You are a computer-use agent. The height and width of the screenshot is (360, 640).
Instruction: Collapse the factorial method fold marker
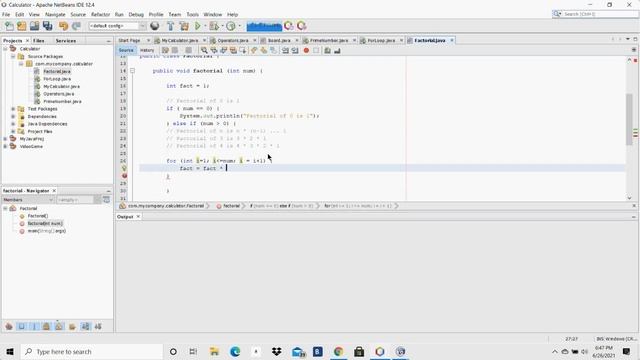pos(132,71)
